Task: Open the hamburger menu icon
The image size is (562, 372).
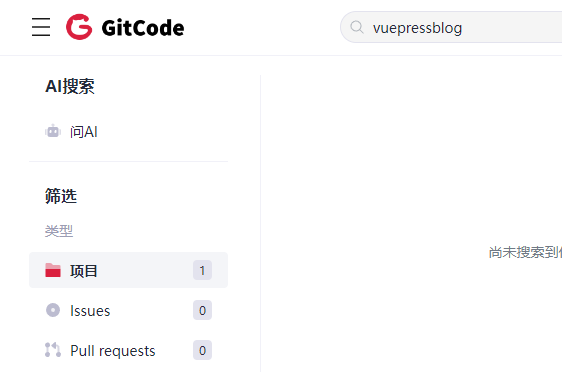Action: (x=41, y=27)
